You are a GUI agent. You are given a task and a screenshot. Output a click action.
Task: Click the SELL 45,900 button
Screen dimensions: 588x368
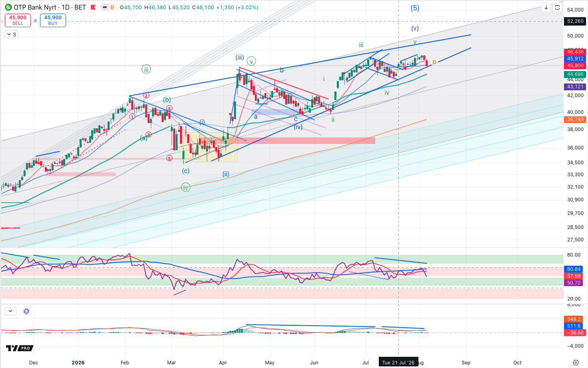pos(18,20)
